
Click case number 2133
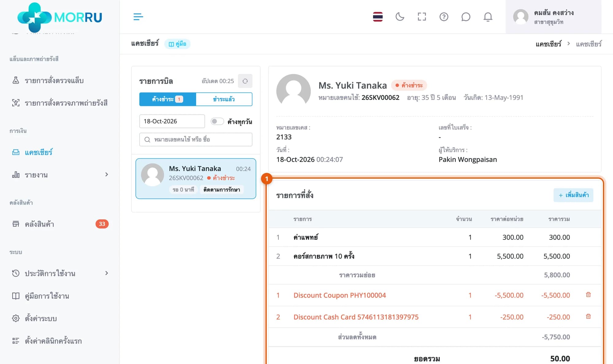[284, 137]
